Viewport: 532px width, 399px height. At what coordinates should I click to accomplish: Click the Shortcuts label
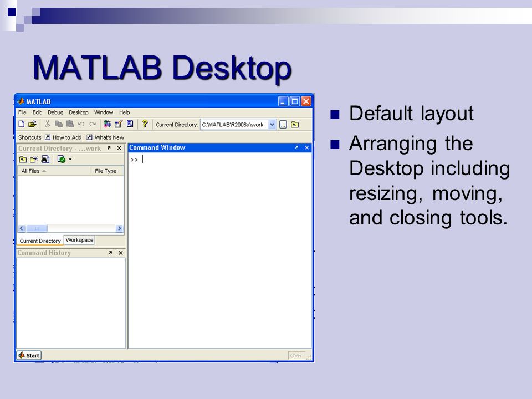click(30, 137)
